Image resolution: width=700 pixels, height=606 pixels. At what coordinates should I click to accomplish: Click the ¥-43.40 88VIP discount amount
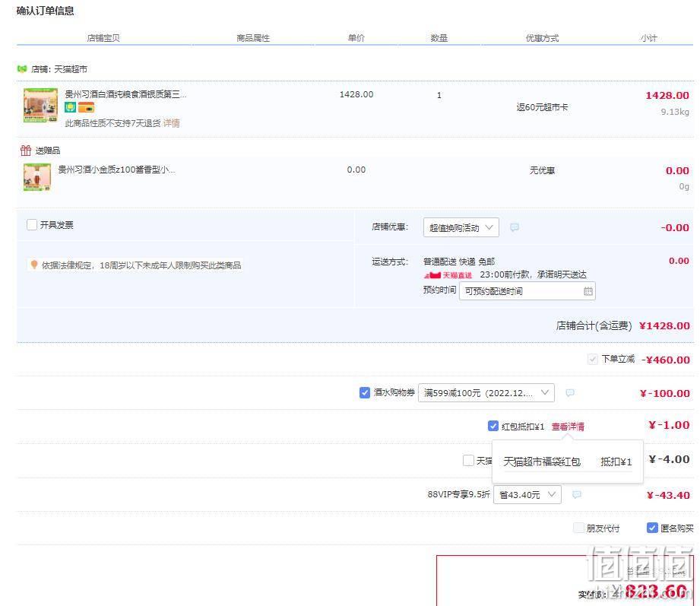668,495
